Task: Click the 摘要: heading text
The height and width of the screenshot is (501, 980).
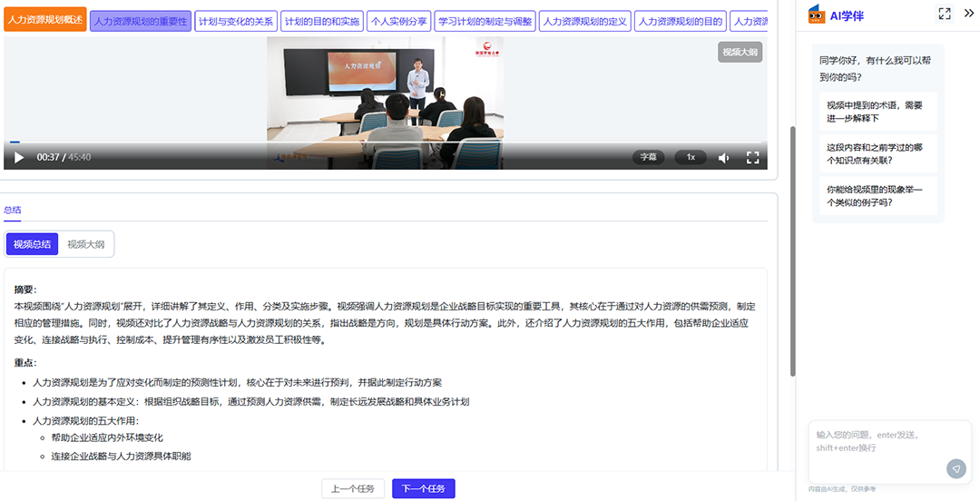Action: (x=25, y=289)
